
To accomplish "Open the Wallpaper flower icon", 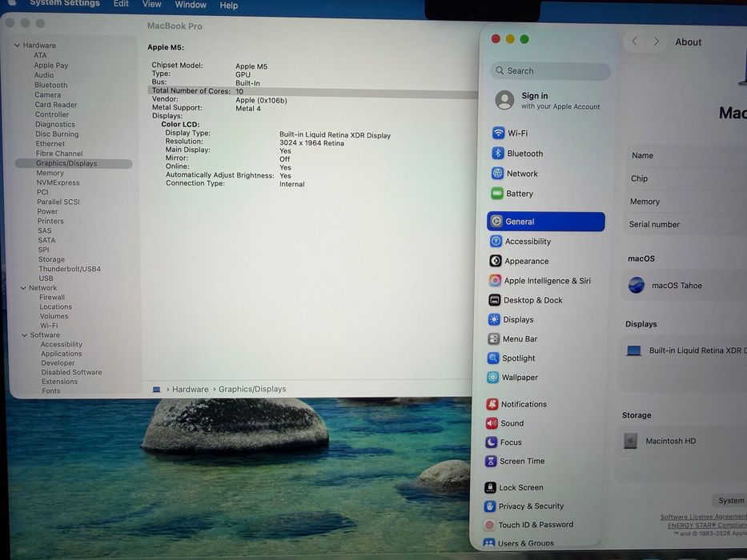I will coord(492,377).
